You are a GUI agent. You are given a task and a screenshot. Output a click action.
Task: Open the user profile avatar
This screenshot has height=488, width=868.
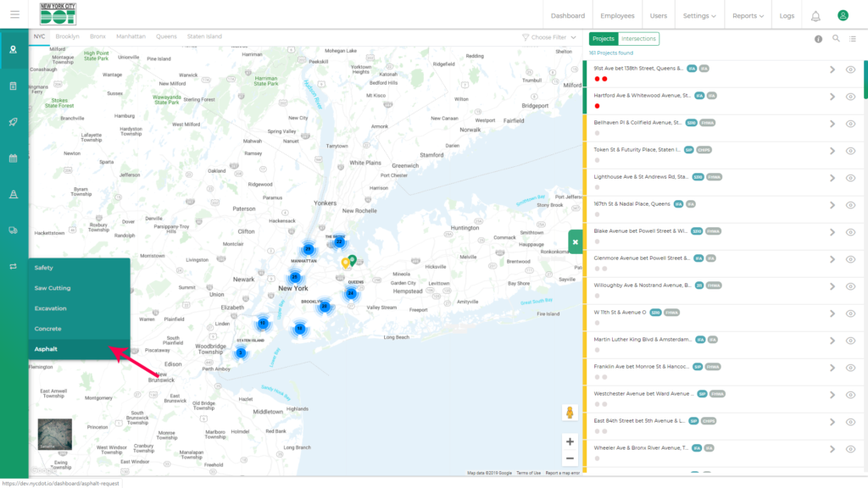(x=843, y=15)
